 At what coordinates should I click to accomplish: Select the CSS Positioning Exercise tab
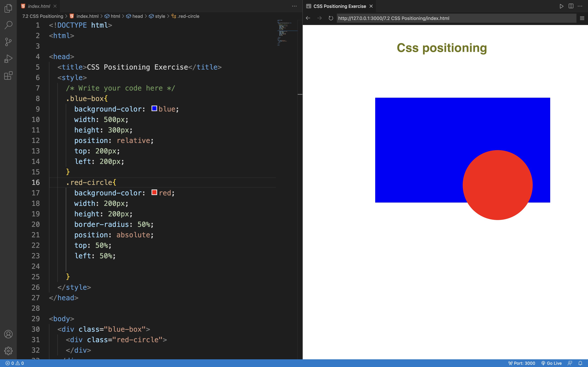339,6
